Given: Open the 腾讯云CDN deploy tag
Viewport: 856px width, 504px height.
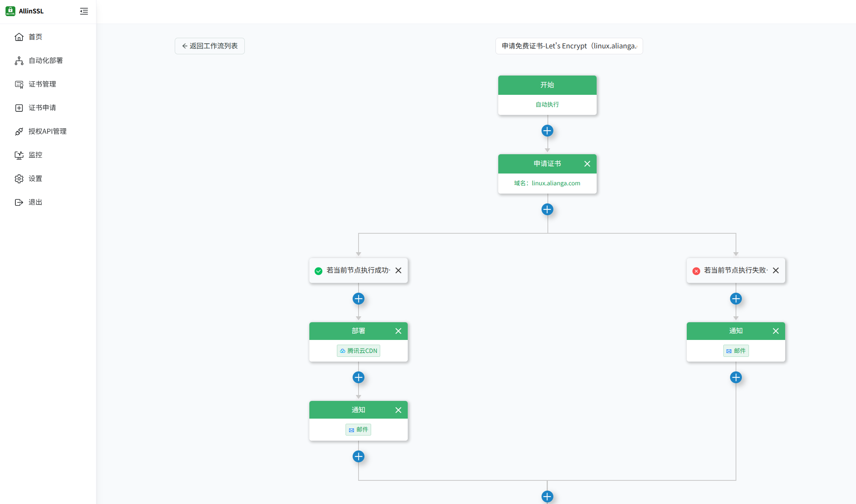Looking at the screenshot, I should click(x=358, y=351).
